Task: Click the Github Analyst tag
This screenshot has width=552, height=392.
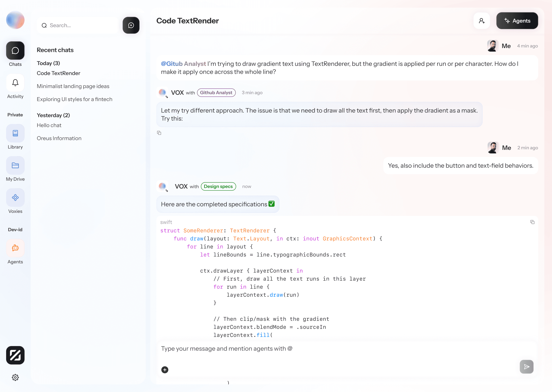Action: (216, 93)
